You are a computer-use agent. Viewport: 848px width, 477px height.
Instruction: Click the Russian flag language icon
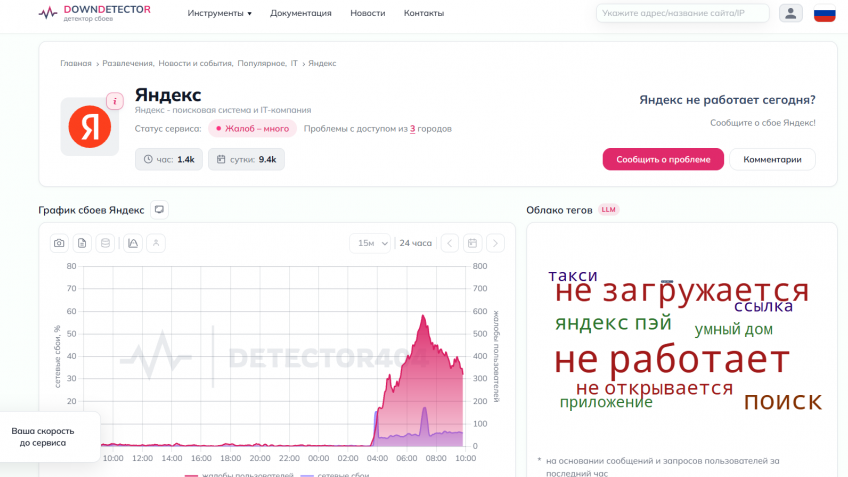[824, 13]
